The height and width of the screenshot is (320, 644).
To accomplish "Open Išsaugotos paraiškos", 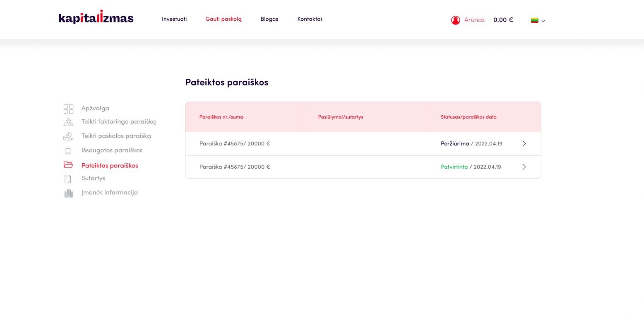I will [x=112, y=150].
